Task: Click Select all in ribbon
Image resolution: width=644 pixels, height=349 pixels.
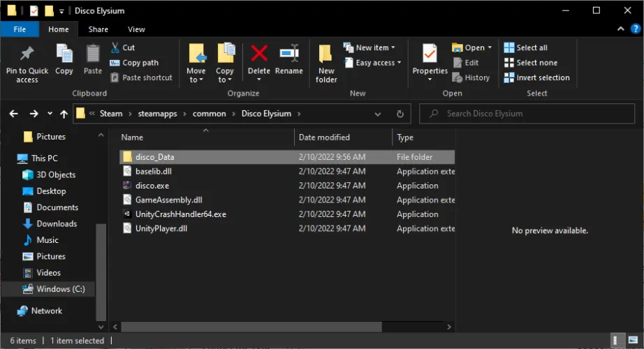Action: point(525,47)
